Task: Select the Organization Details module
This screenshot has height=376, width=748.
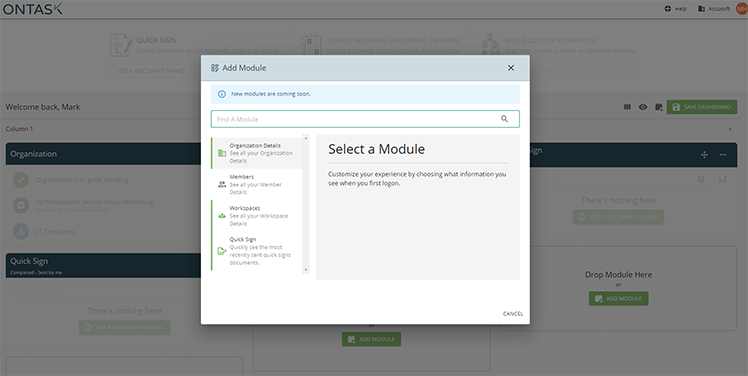Action: pyautogui.click(x=258, y=153)
